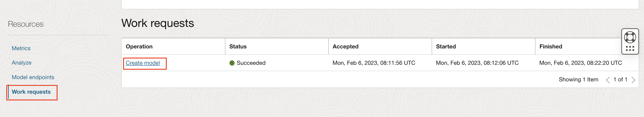Click the Operation column header
Image resolution: width=644 pixels, height=117 pixels.
coord(139,46)
